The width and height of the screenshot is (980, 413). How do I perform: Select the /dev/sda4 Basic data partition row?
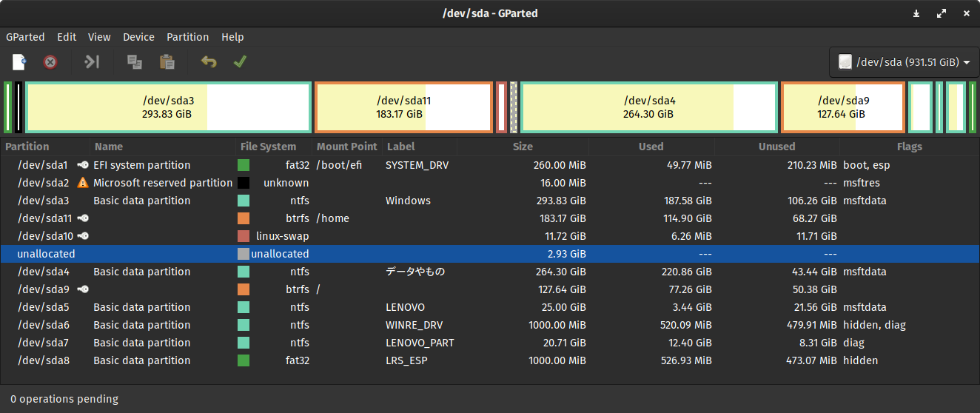[x=141, y=272]
